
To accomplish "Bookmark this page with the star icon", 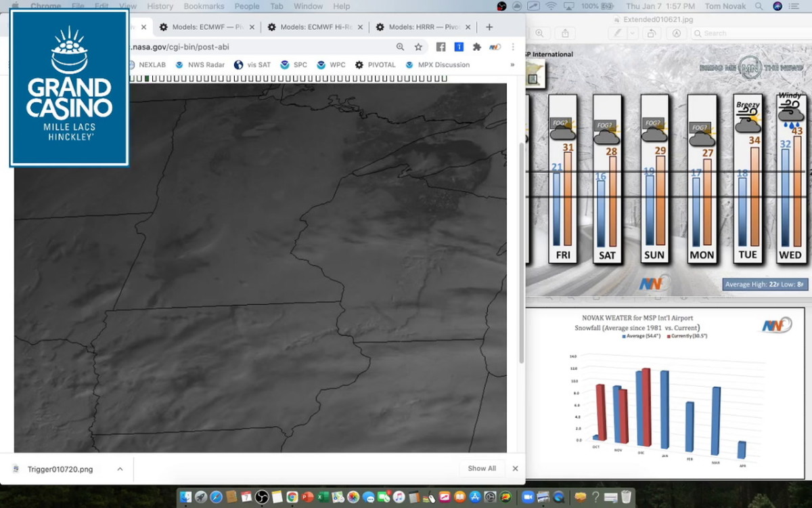I will [x=418, y=47].
